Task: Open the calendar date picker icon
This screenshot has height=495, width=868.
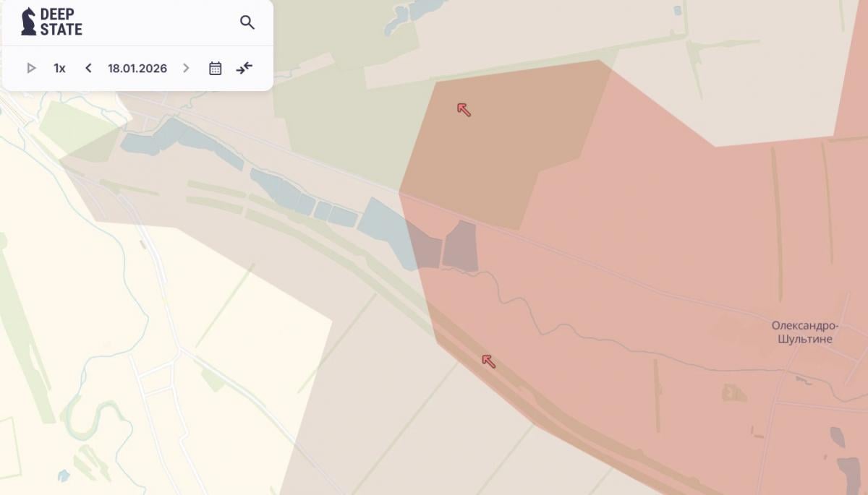Action: click(215, 68)
